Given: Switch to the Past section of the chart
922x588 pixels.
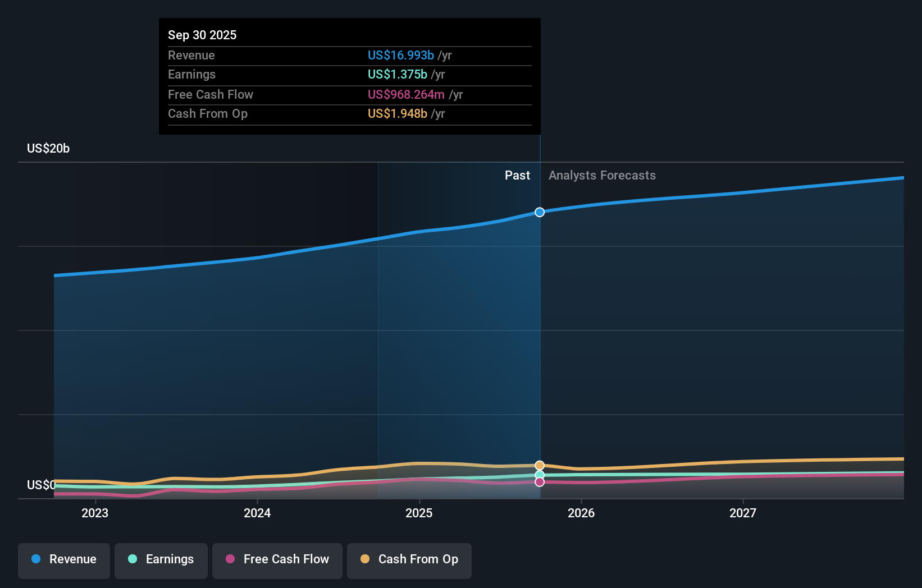Looking at the screenshot, I should 517,175.
